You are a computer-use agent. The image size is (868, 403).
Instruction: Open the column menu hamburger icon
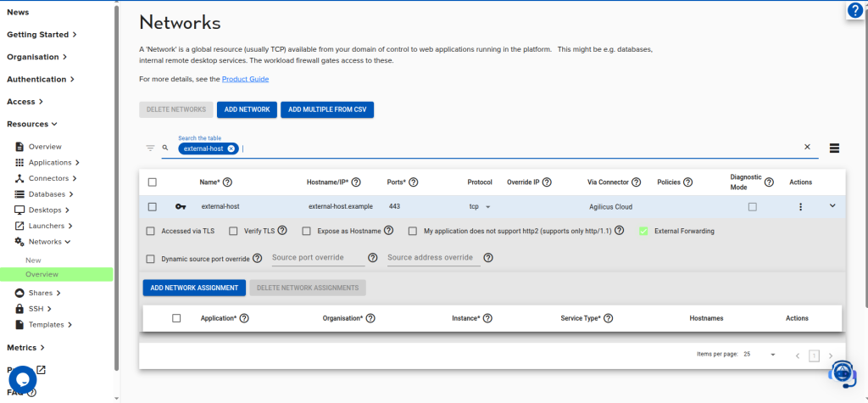click(835, 148)
